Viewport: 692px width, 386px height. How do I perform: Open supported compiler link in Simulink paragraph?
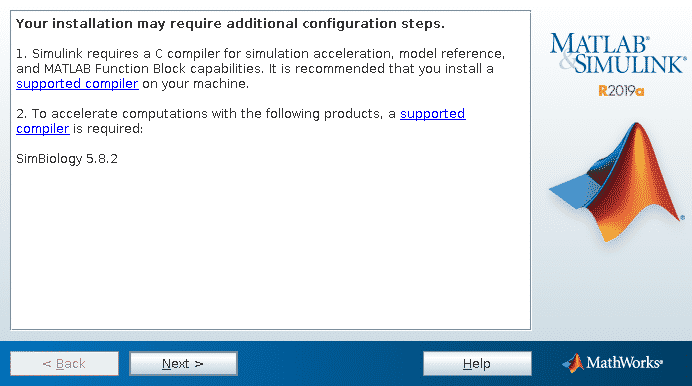[x=77, y=83]
